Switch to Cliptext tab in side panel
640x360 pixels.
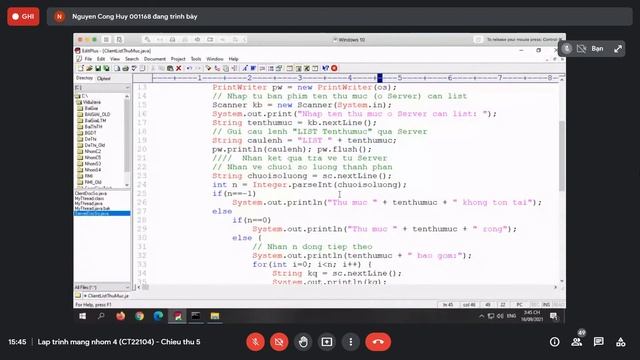coord(104,78)
